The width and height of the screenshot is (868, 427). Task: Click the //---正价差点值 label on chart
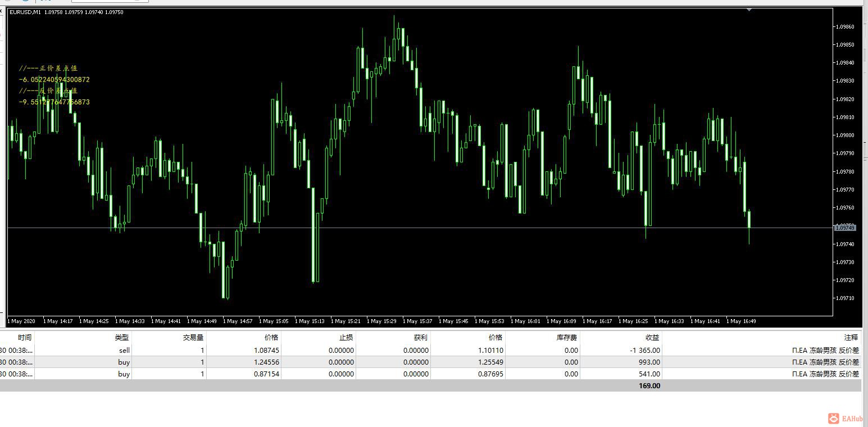(x=48, y=68)
